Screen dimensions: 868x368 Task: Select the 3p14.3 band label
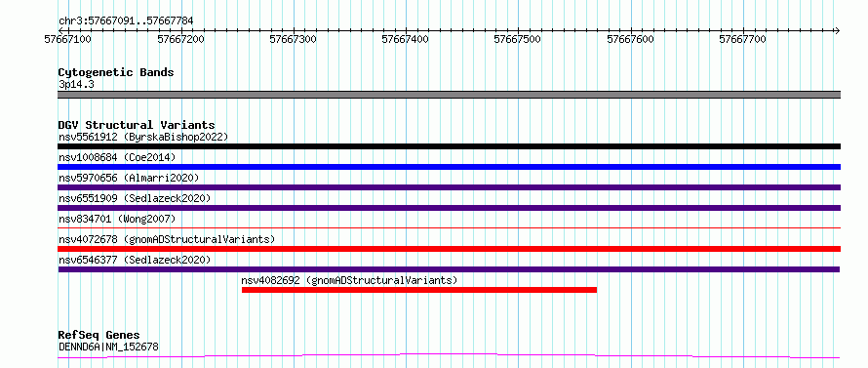pos(75,84)
